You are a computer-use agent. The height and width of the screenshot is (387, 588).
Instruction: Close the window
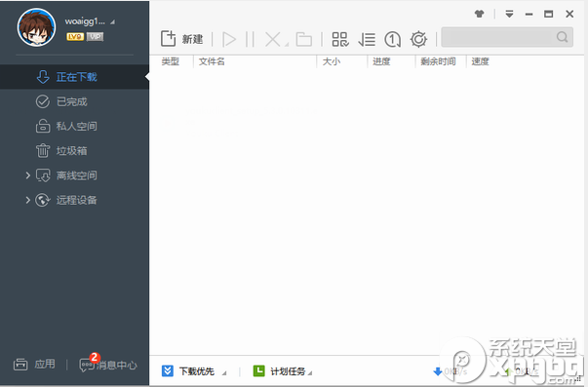(x=569, y=14)
